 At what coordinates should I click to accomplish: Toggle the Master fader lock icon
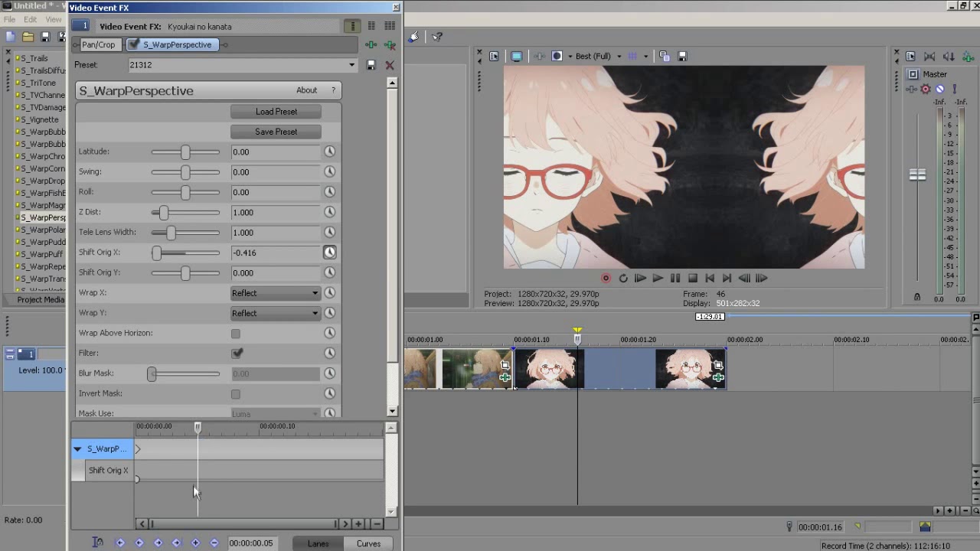pos(917,297)
